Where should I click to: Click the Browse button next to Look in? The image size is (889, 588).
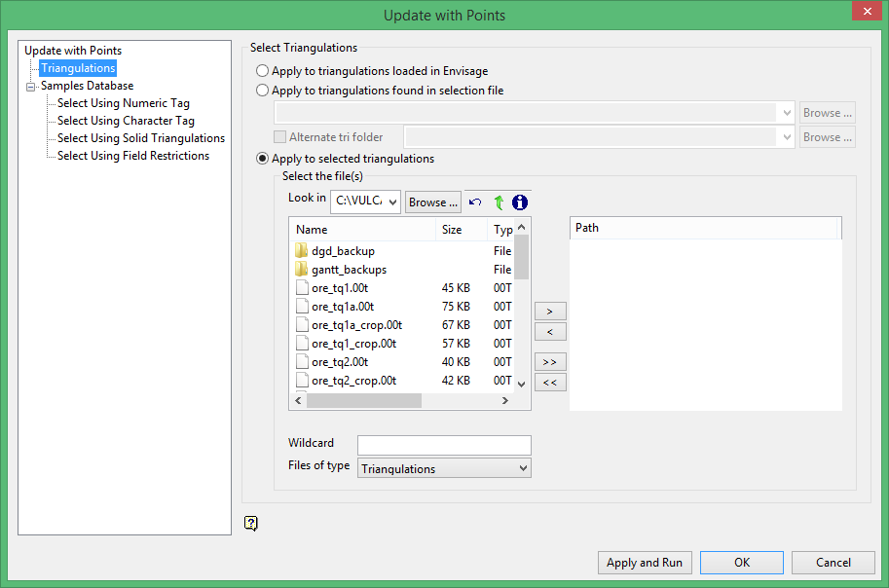433,202
